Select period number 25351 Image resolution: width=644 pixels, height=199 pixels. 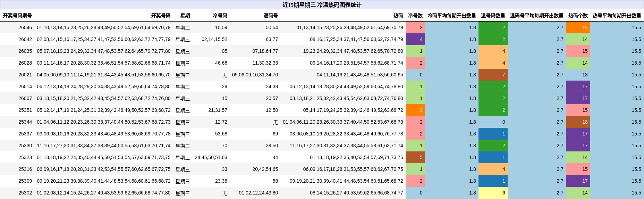tap(25, 110)
